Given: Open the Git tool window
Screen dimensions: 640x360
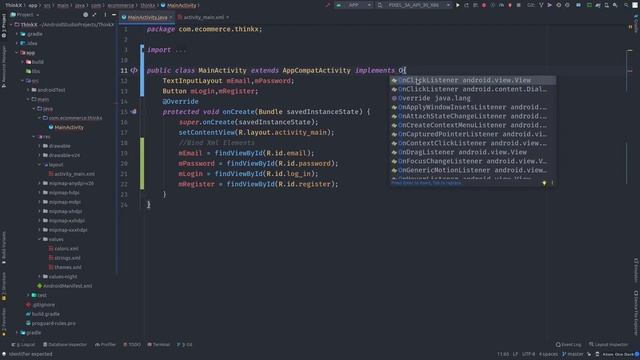Looking at the screenshot, I should click(184, 344).
